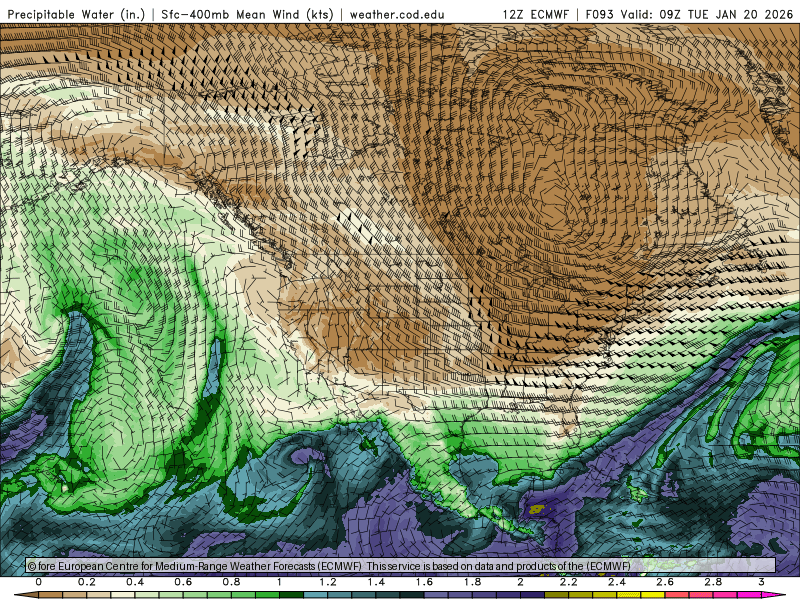
Task: Click the legend value 1.8
Action: coord(472,582)
